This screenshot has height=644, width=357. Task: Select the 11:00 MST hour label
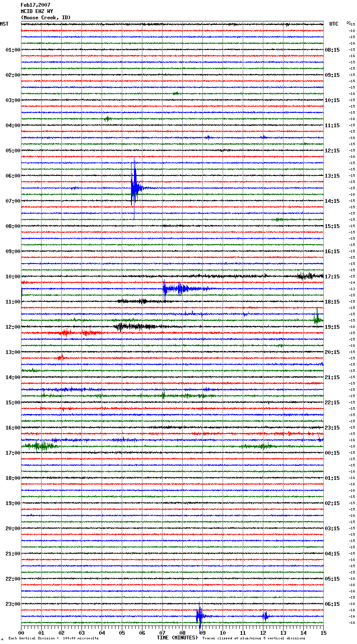(x=13, y=302)
